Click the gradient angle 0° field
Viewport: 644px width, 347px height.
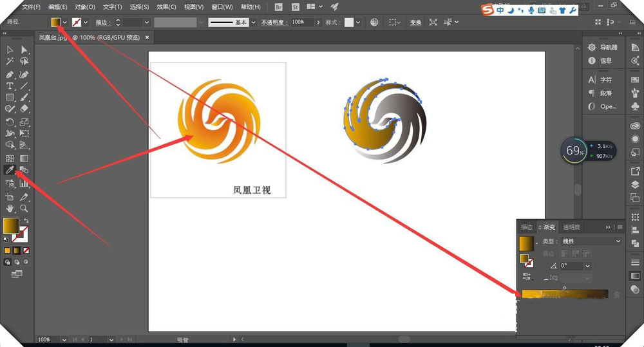click(x=572, y=266)
